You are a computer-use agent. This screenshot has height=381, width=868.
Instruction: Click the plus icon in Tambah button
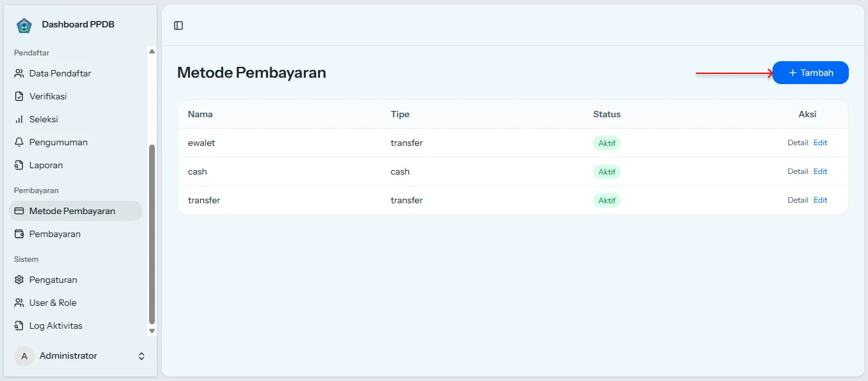click(793, 73)
